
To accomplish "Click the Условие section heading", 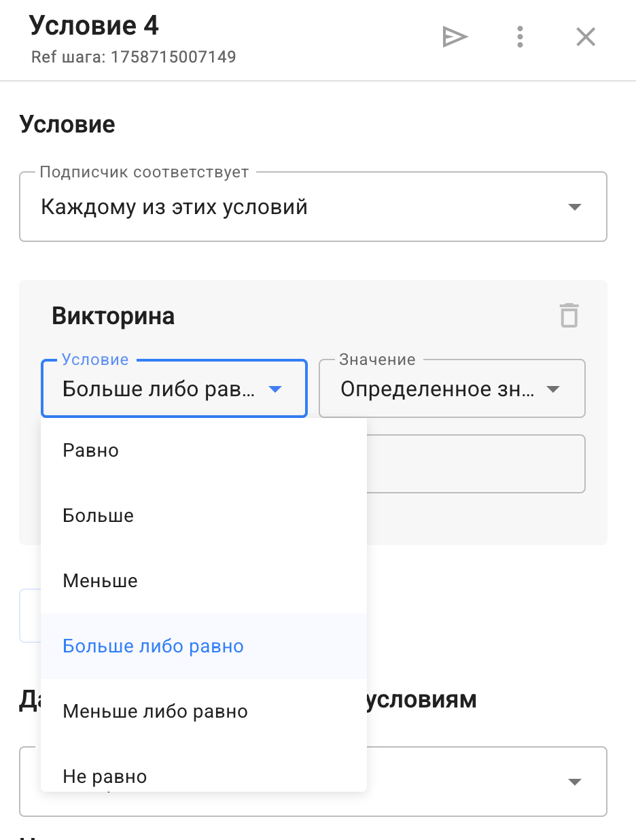I will point(67,124).
